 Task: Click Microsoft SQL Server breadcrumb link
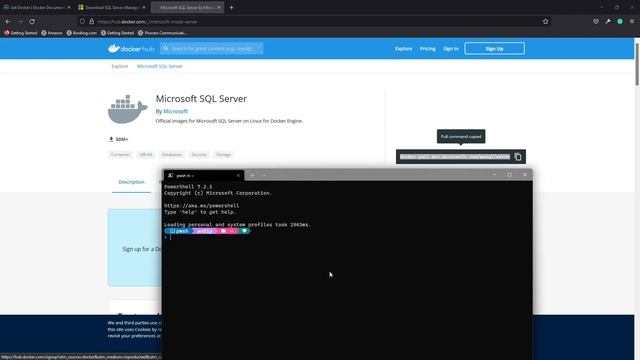(160, 66)
